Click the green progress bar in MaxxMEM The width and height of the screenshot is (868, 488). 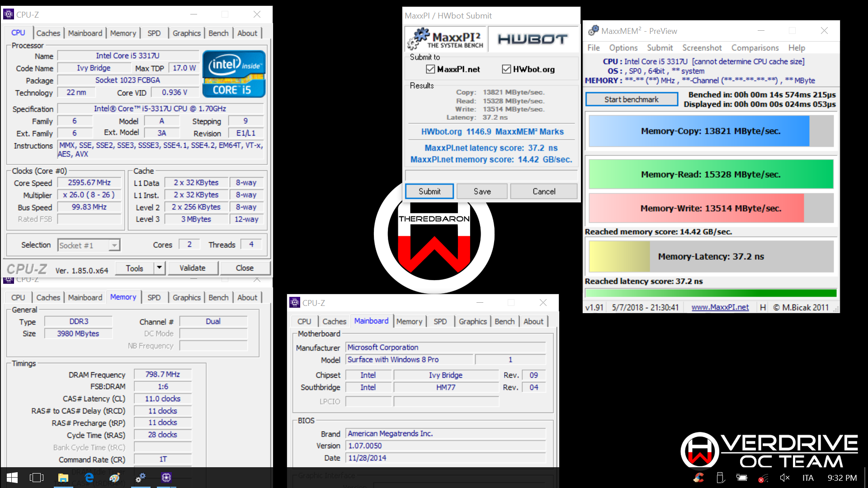click(x=711, y=293)
